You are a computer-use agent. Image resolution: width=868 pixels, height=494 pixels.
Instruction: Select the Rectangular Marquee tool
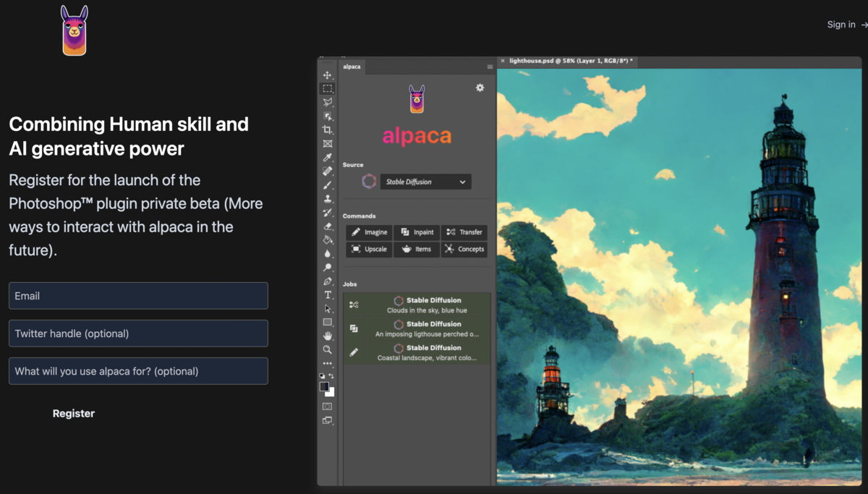point(327,88)
